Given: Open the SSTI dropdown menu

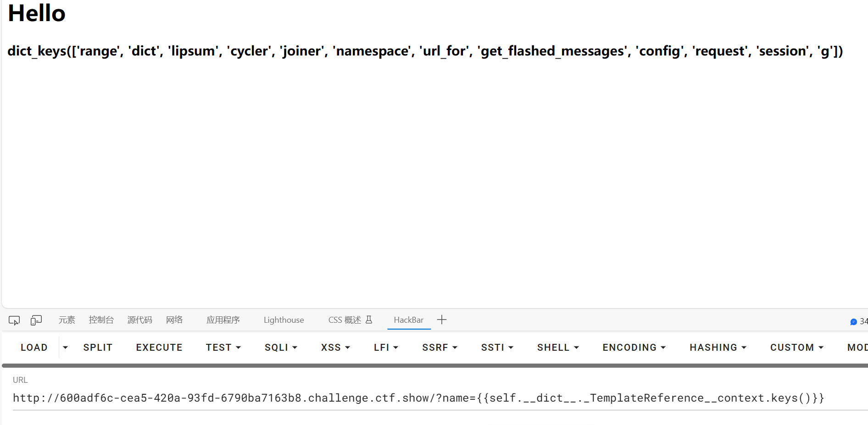Looking at the screenshot, I should click(x=497, y=348).
